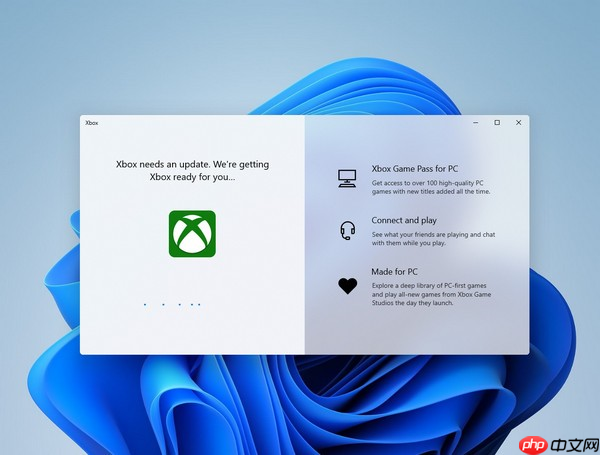
Task: Close the Xbox window
Action: [x=518, y=122]
